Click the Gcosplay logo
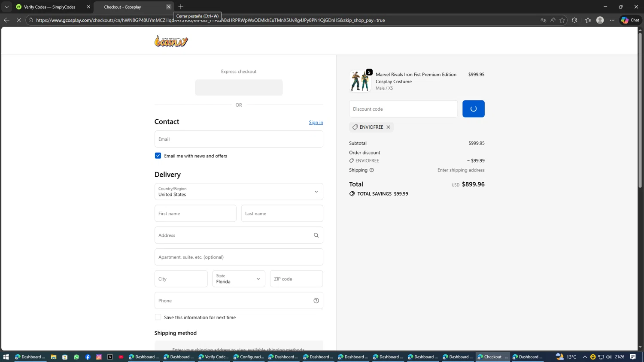 171,41
